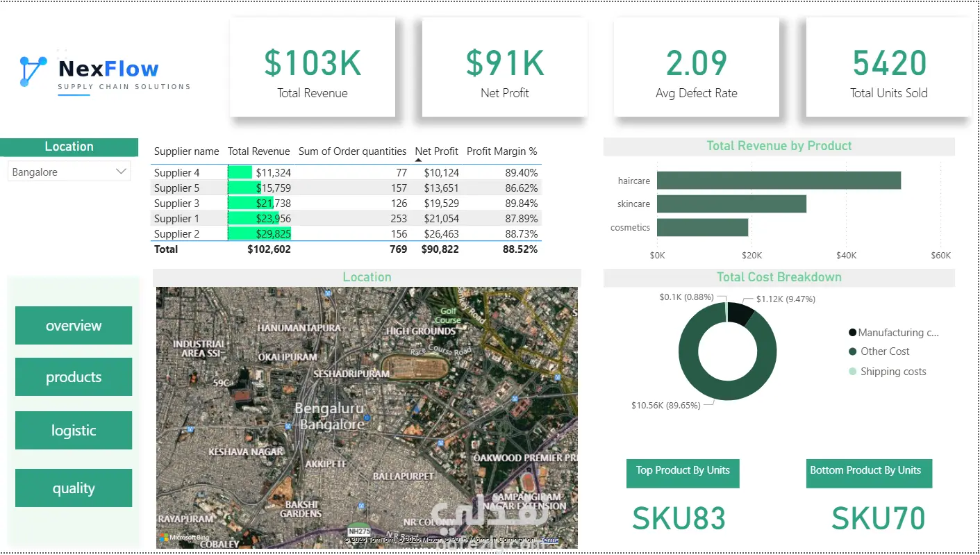Click the SKU70 bottom product value

879,519
